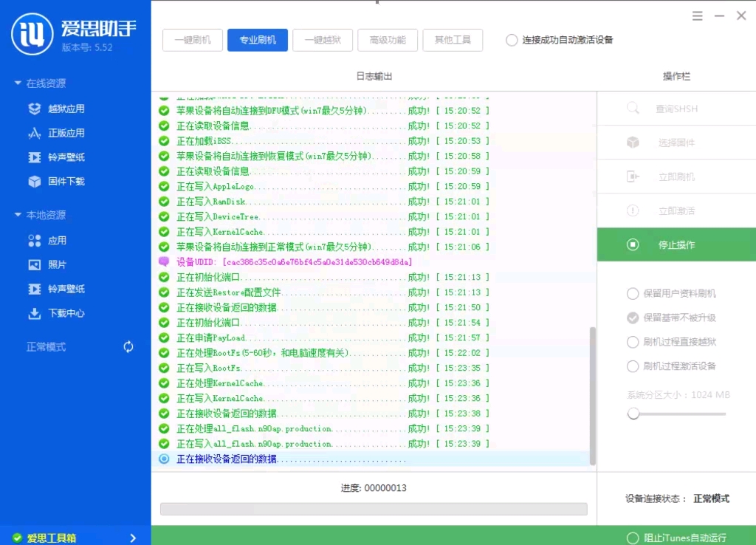The height and width of the screenshot is (545, 756).
Task: Click check icon beside 正在申请PayLoad
Action: tap(164, 337)
